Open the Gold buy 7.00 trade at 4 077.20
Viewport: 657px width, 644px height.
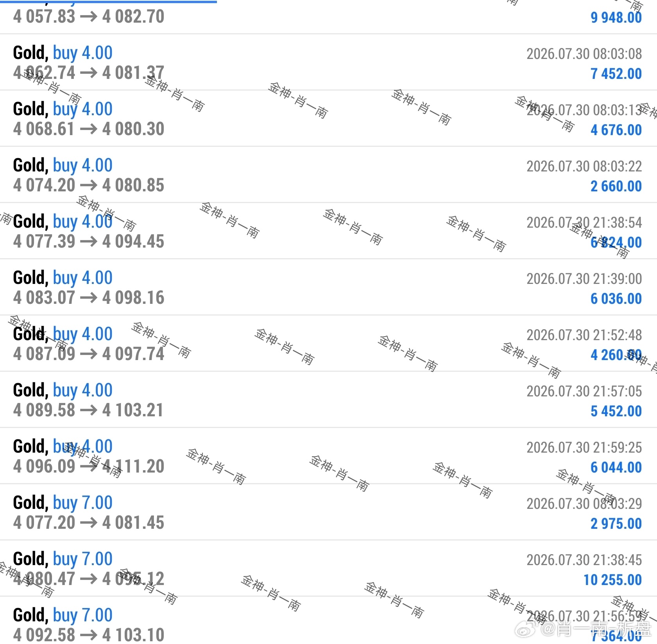pos(328,512)
